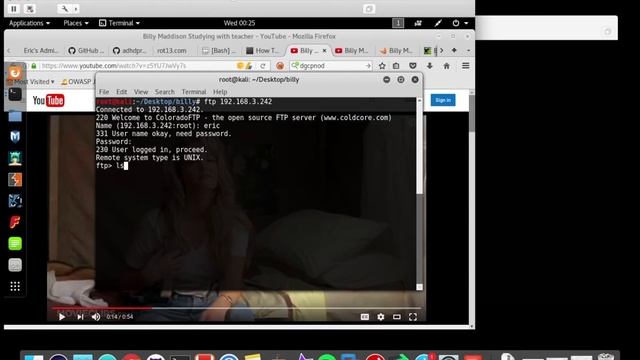Open the VM wrench settings icon
The height and width of the screenshot is (360, 640).
[65, 9]
